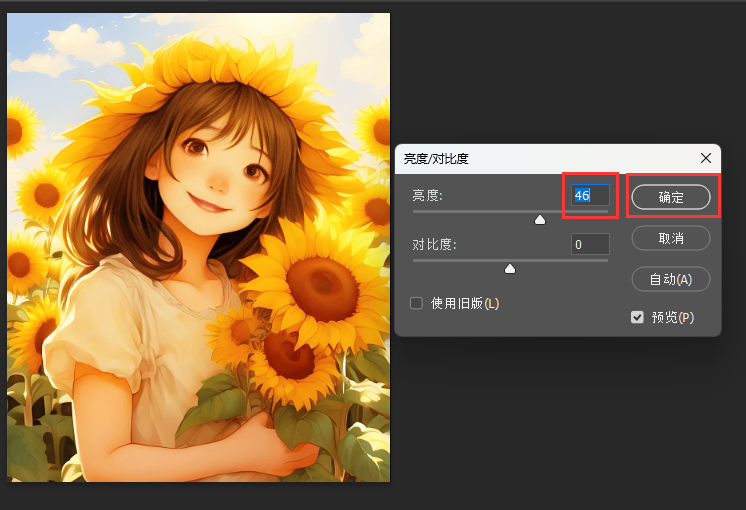Click the 对比度 slider handle
Image resolution: width=746 pixels, height=510 pixels.
point(510,269)
